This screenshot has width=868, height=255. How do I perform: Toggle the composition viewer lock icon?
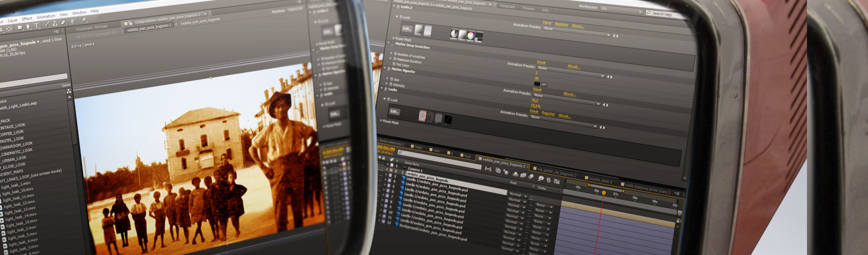click(x=131, y=23)
